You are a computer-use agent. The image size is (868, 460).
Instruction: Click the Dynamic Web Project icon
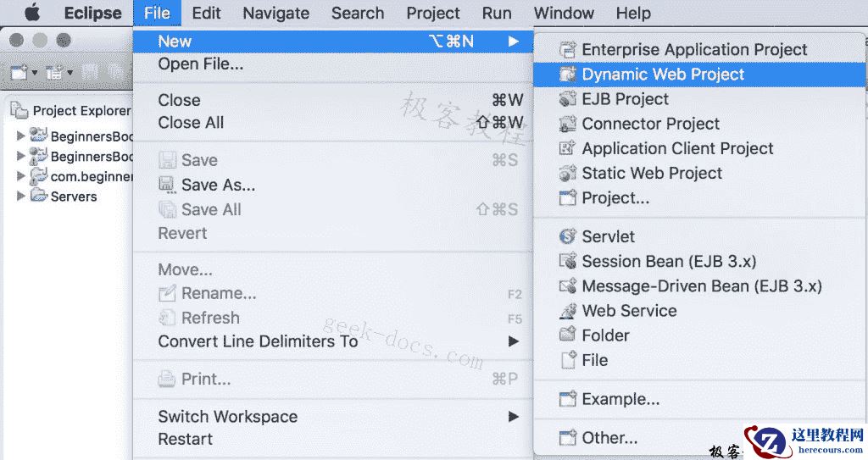point(567,75)
